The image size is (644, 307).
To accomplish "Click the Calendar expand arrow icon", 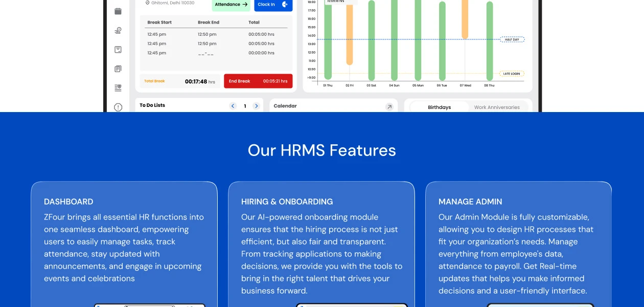I will [x=389, y=106].
